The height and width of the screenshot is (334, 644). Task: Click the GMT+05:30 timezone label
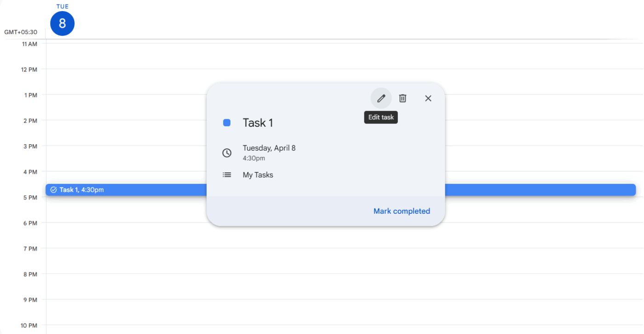click(x=20, y=32)
